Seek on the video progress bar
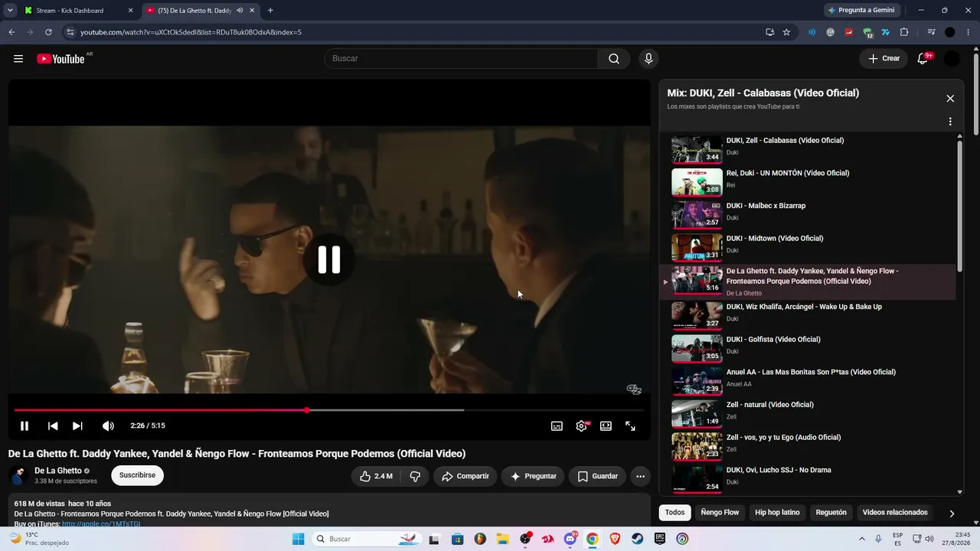 coord(329,410)
